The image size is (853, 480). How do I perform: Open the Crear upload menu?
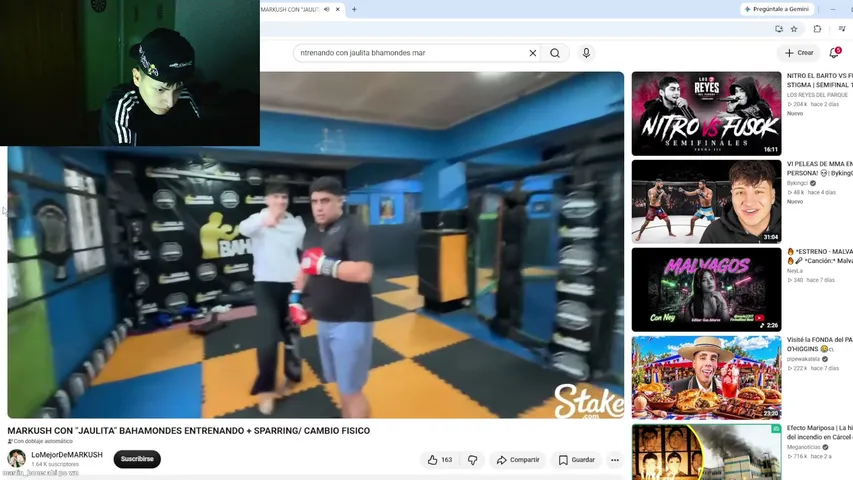pos(799,53)
